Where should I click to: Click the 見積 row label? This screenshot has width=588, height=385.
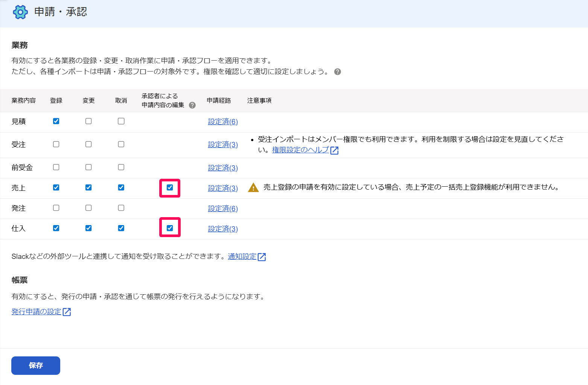(x=18, y=122)
